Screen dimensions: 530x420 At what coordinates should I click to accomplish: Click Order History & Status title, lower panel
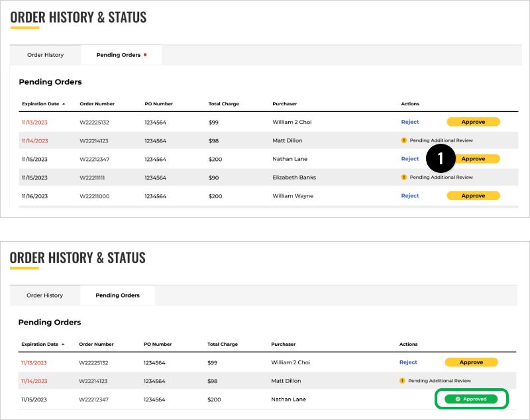click(78, 258)
